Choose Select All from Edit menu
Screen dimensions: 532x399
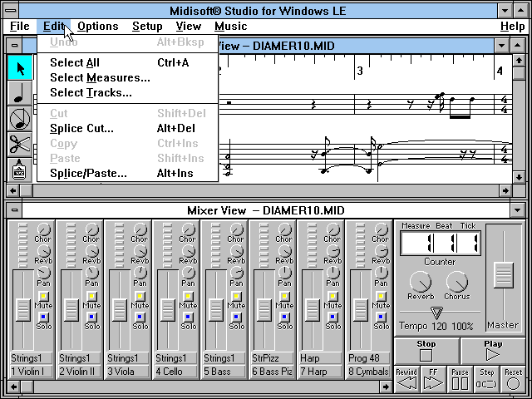click(127, 63)
